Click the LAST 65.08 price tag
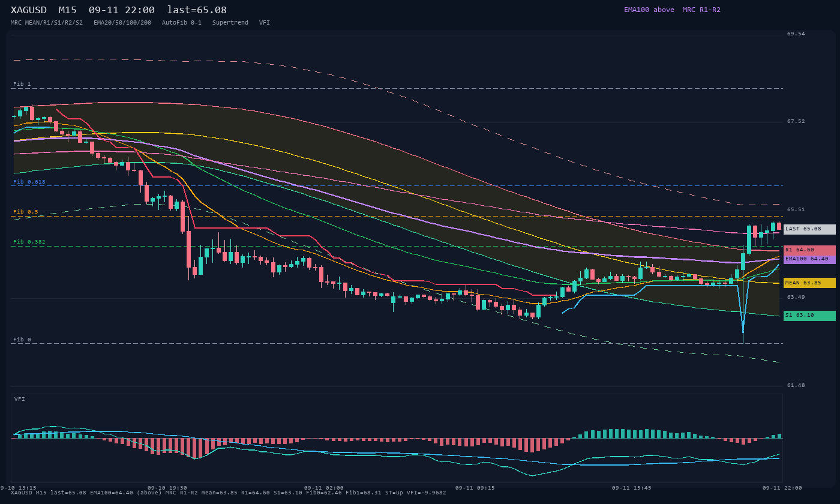840x504 pixels. 809,229
